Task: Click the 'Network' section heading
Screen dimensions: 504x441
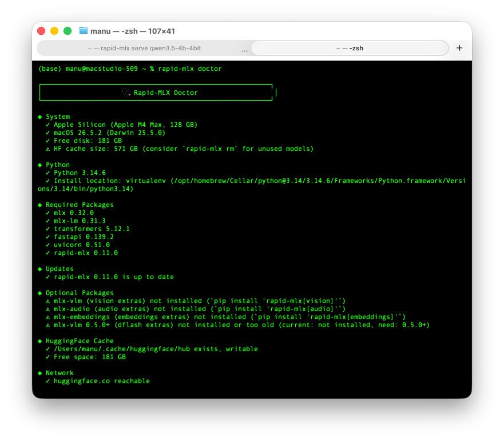Action: coord(60,373)
